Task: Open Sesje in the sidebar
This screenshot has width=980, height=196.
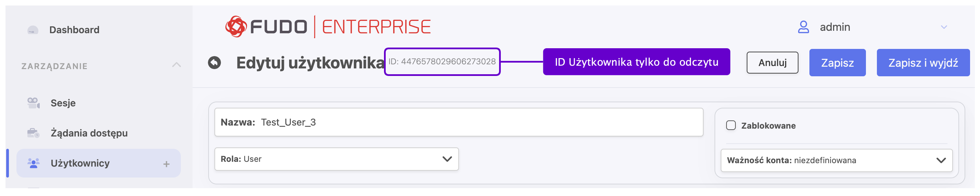Action: pos(63,103)
